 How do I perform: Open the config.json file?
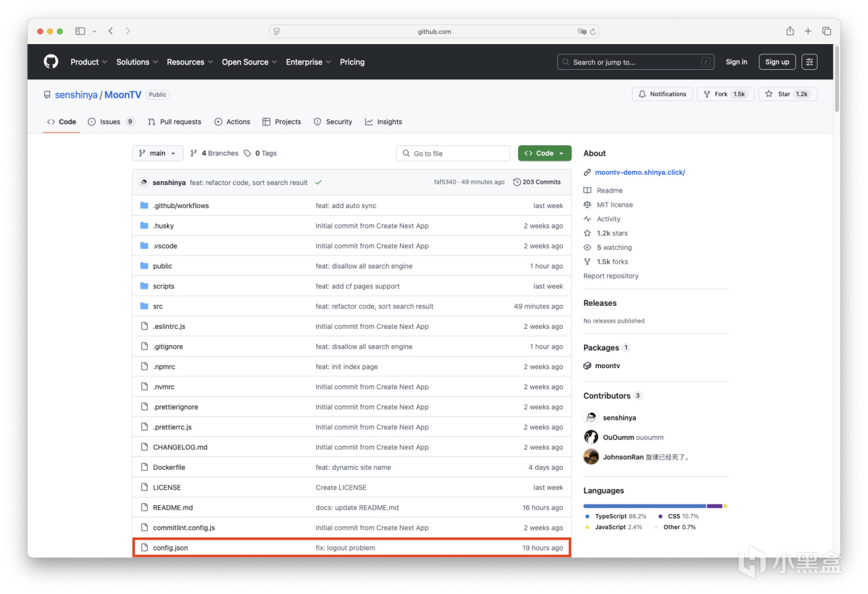[170, 548]
